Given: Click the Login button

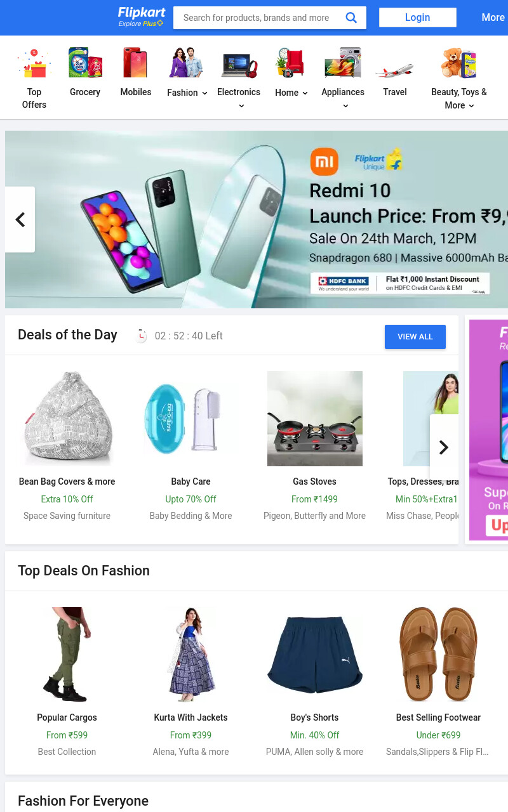Looking at the screenshot, I should click(x=418, y=18).
